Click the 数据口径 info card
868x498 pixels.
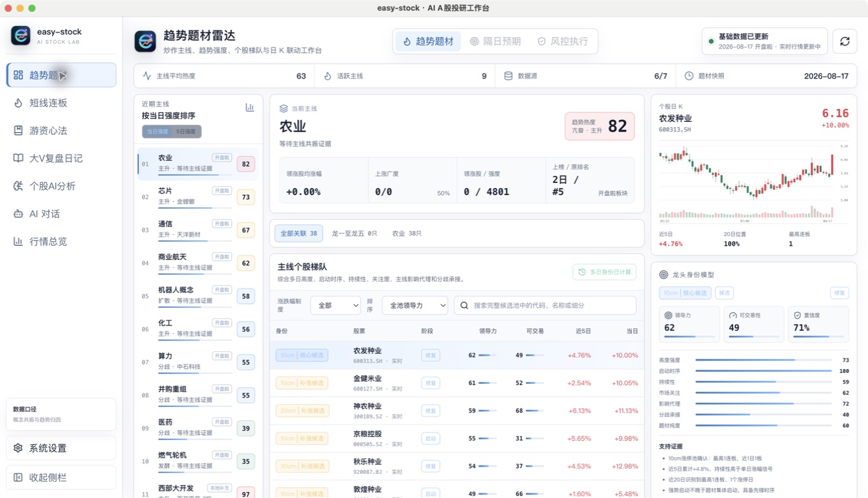click(61, 414)
